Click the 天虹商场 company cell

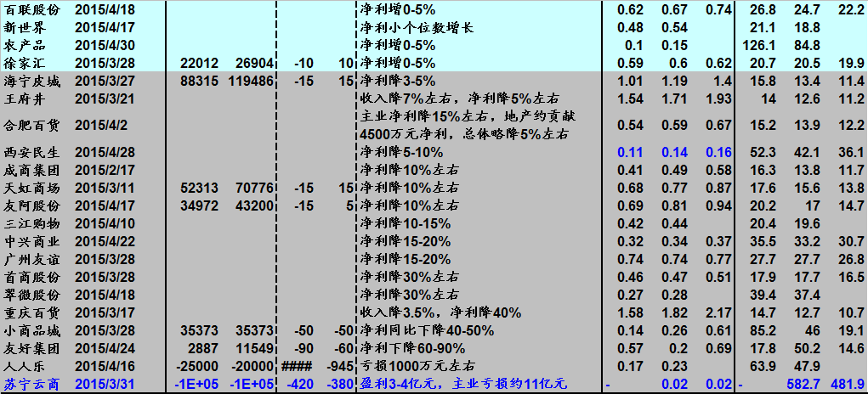(31, 188)
